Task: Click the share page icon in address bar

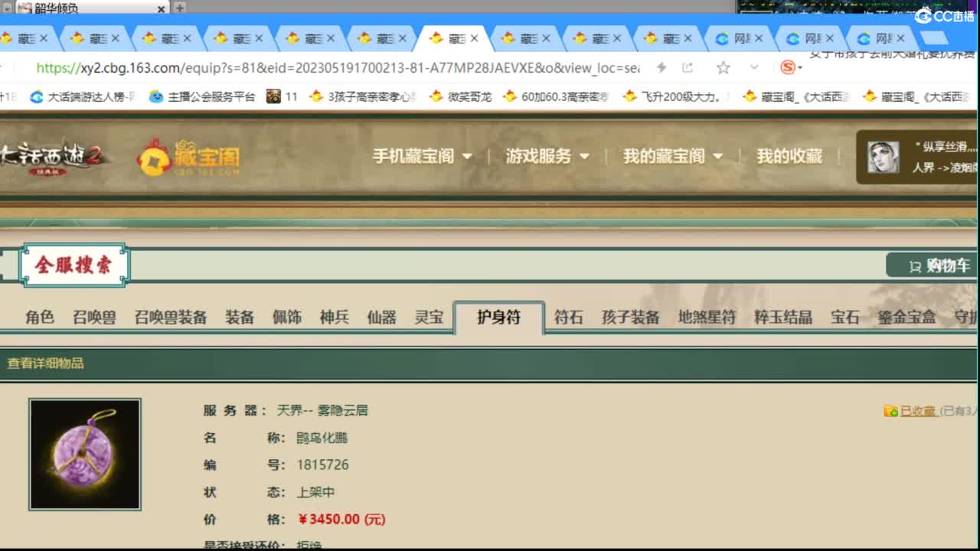Action: (x=688, y=67)
